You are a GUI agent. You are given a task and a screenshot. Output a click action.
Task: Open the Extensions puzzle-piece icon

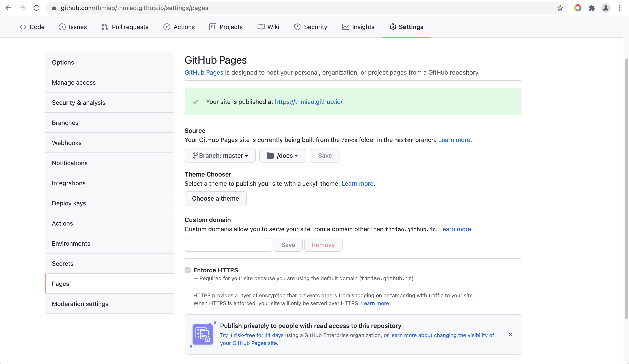pos(592,8)
